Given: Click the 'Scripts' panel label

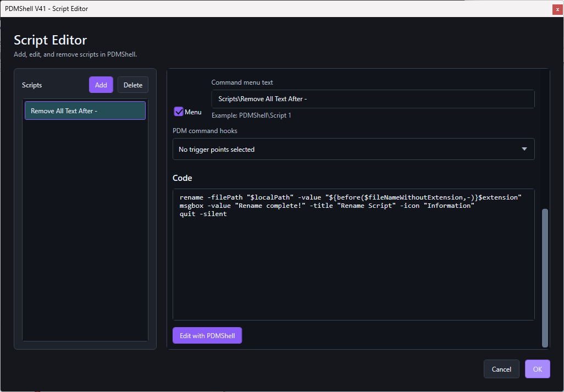Looking at the screenshot, I should pyautogui.click(x=32, y=85).
